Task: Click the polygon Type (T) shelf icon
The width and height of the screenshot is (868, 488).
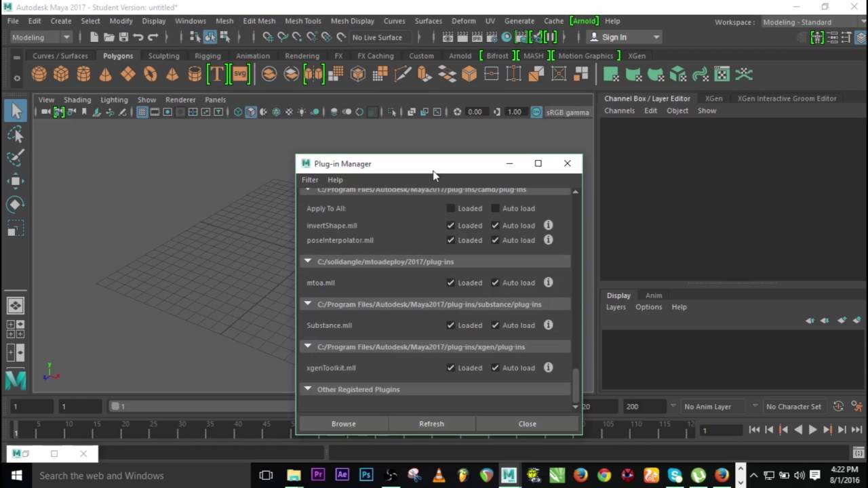Action: [x=216, y=75]
